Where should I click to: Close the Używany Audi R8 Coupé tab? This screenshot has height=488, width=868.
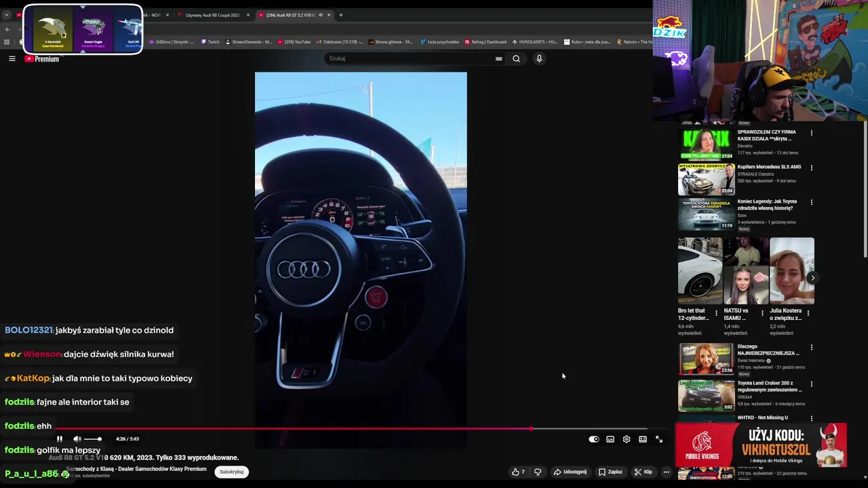(x=248, y=15)
